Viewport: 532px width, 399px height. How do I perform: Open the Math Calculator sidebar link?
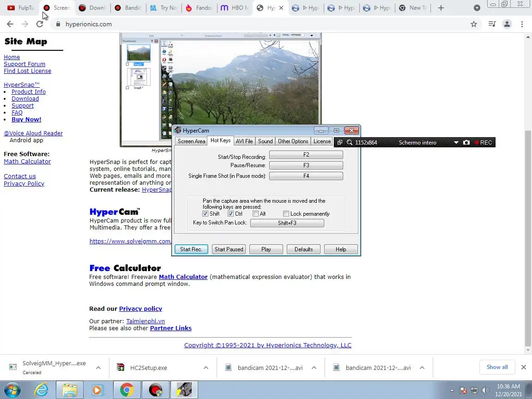27,162
